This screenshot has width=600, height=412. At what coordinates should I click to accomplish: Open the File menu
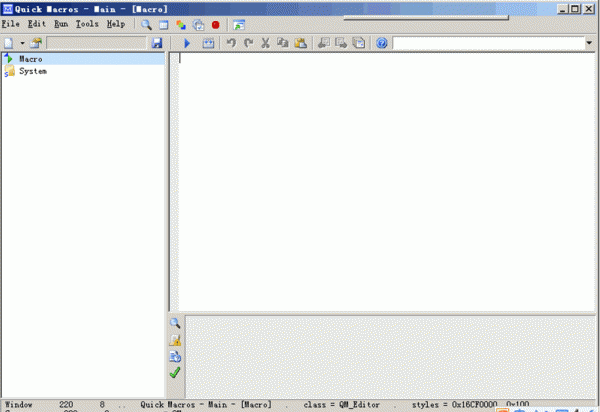(11, 24)
